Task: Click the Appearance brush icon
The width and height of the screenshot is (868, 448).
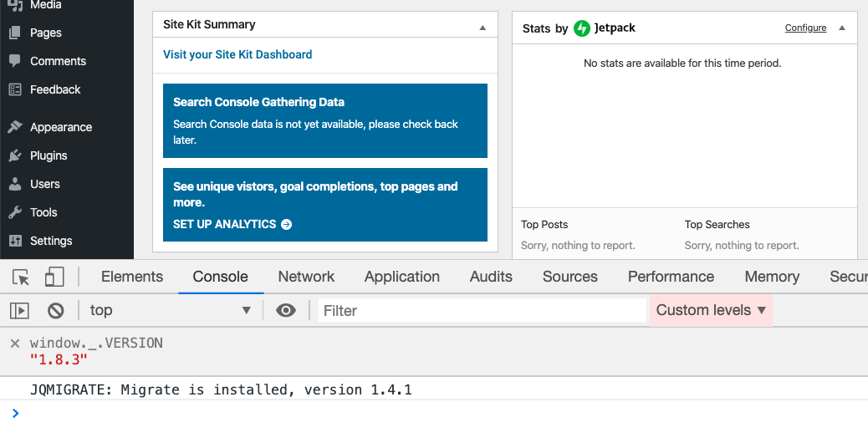Action: click(16, 127)
